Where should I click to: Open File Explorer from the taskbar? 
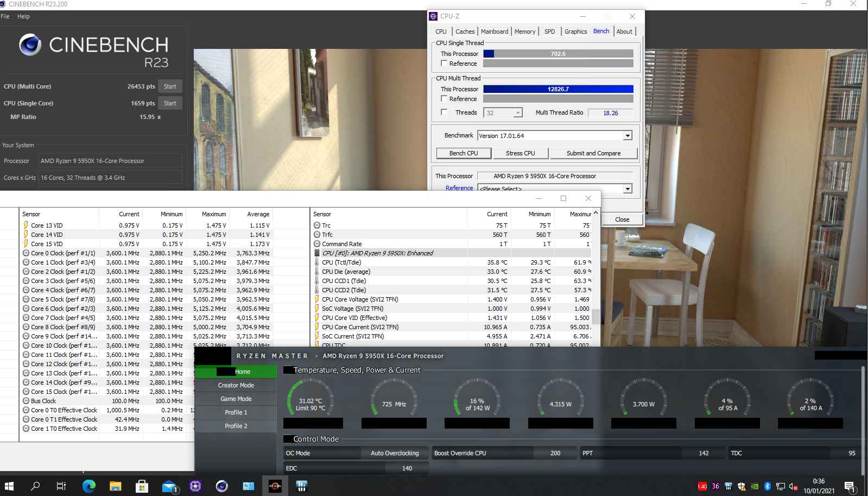click(115, 486)
